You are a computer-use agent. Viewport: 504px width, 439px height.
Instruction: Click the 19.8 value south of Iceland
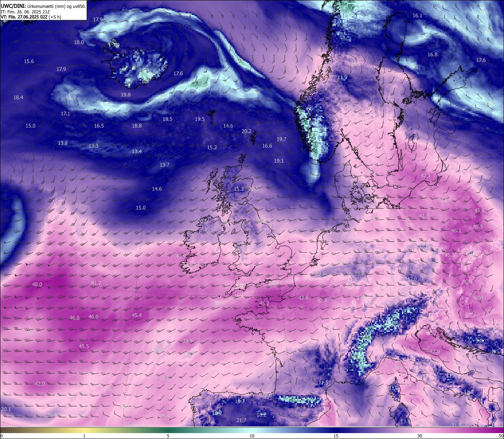(x=126, y=94)
